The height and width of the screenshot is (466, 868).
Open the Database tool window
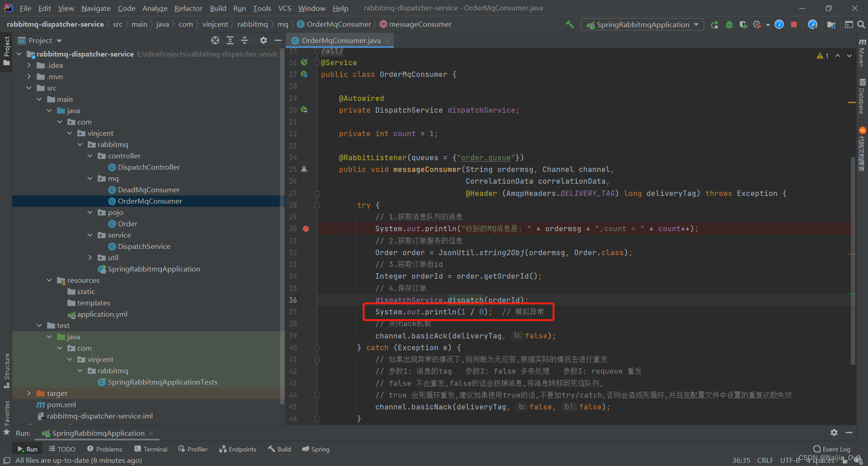point(862,96)
